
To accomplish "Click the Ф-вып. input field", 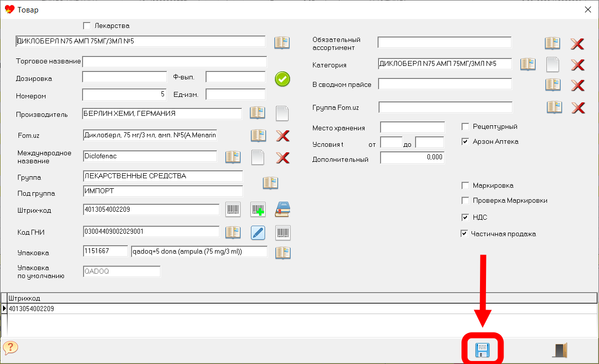I will coord(235,77).
